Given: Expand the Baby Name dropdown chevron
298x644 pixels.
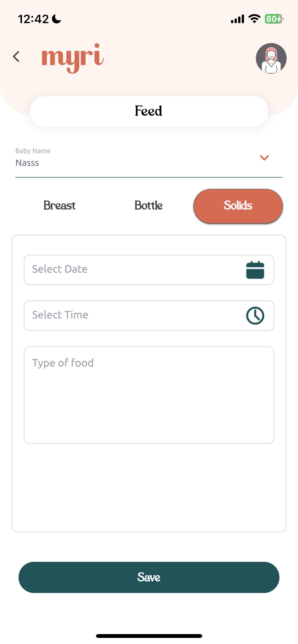Looking at the screenshot, I should pyautogui.click(x=264, y=158).
